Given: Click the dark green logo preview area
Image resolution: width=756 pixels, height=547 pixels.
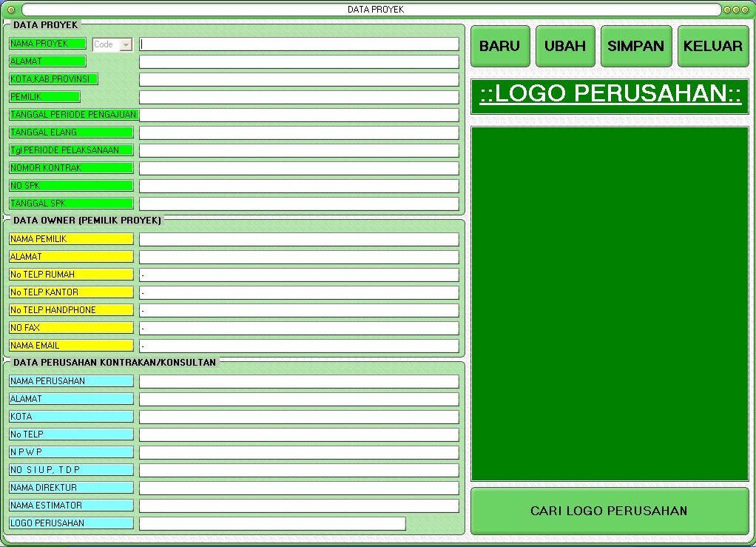Looking at the screenshot, I should click(x=610, y=304).
